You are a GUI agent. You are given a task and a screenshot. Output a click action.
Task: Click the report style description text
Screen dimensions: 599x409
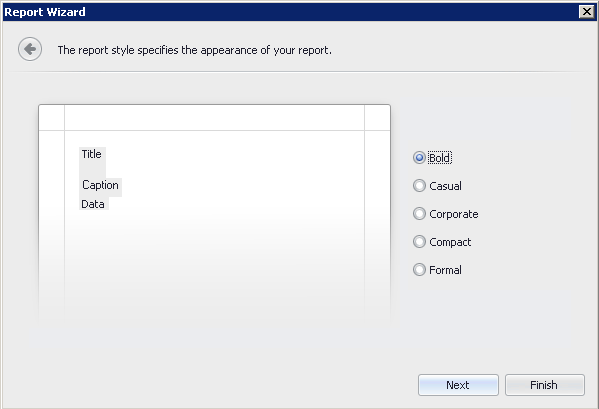tap(194, 50)
